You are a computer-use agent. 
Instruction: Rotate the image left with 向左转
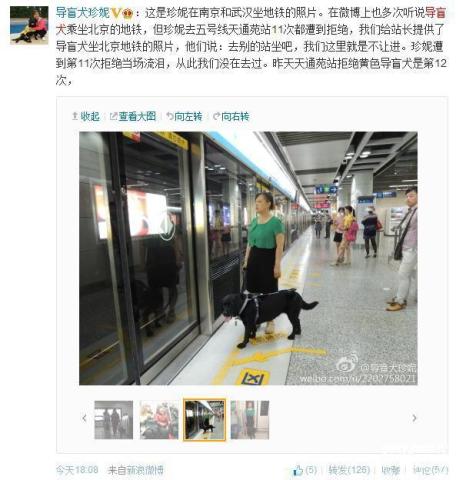click(184, 116)
